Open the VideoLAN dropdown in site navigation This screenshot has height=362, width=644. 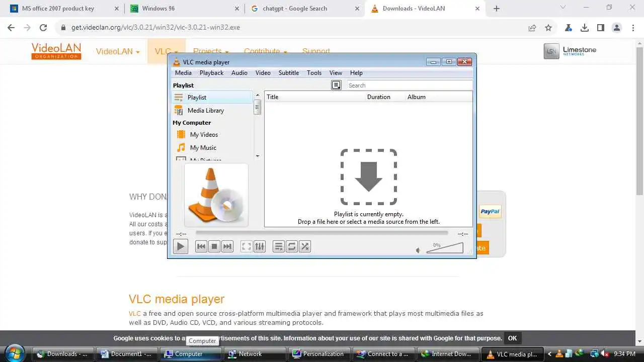click(118, 51)
